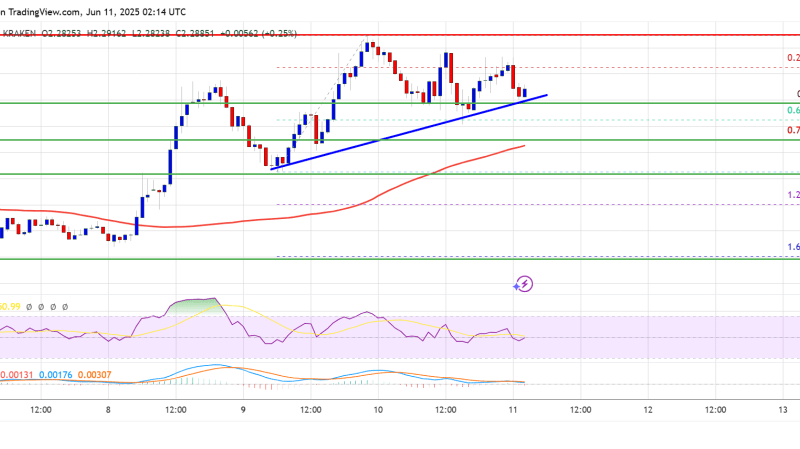
Task: Click the 0.2 Fibonacci level label
Action: click(793, 58)
